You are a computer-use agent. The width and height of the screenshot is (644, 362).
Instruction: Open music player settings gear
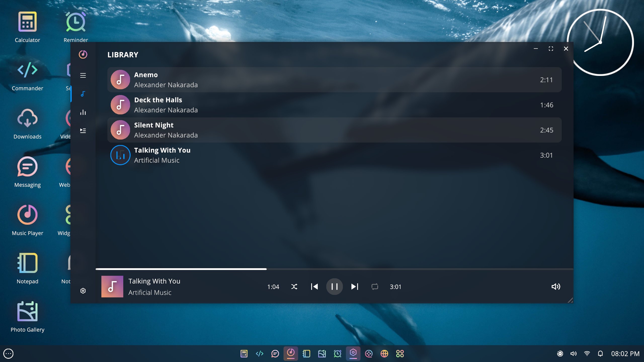pyautogui.click(x=83, y=291)
